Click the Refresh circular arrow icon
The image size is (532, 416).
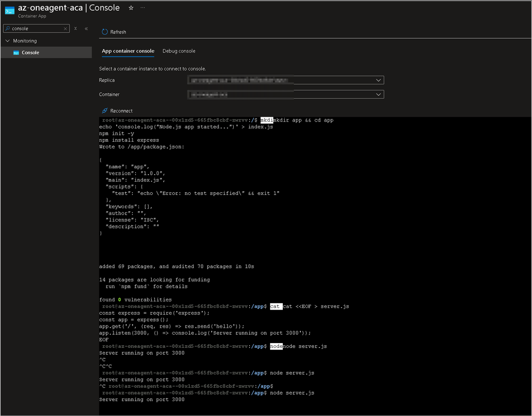[105, 32]
